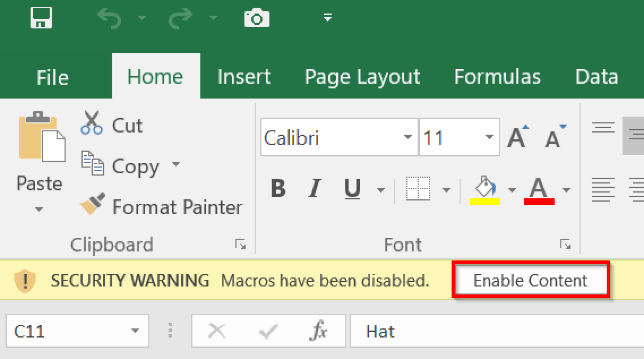Apply yellow fill color
This screenshot has width=644, height=359.
pos(485,189)
